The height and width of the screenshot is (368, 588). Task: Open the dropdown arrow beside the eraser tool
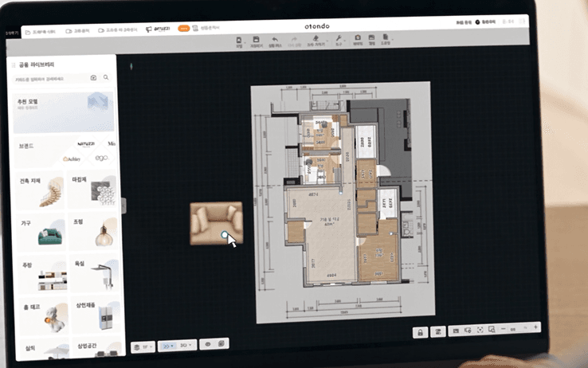pos(327,41)
